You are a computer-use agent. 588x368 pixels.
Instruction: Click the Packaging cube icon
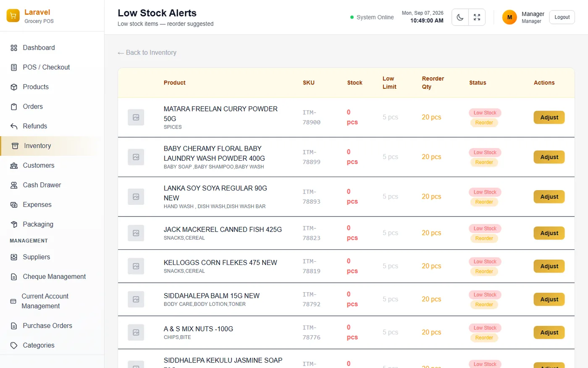pos(14,225)
